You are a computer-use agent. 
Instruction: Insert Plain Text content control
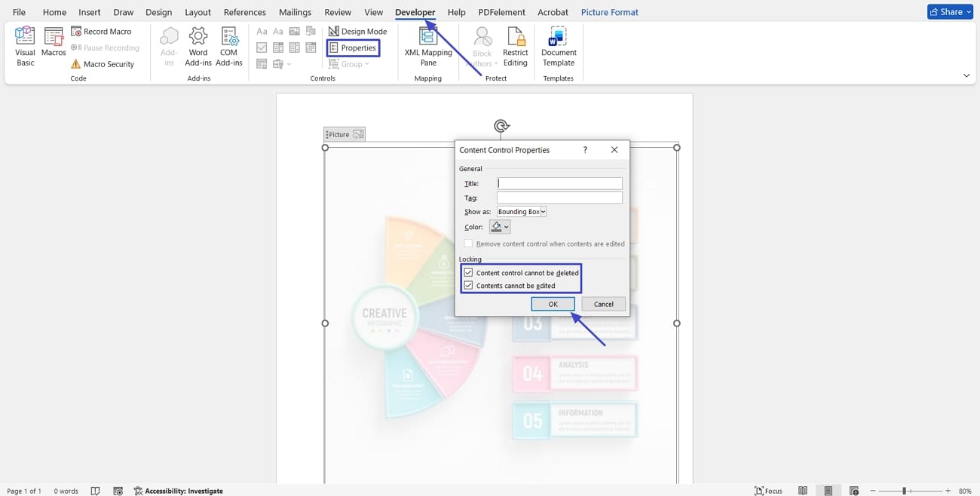[x=278, y=32]
